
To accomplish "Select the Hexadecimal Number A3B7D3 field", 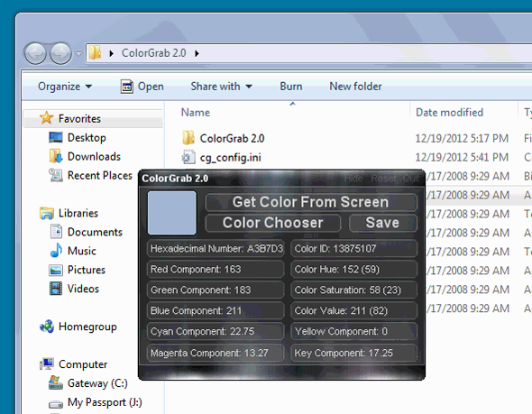I will coord(216,249).
